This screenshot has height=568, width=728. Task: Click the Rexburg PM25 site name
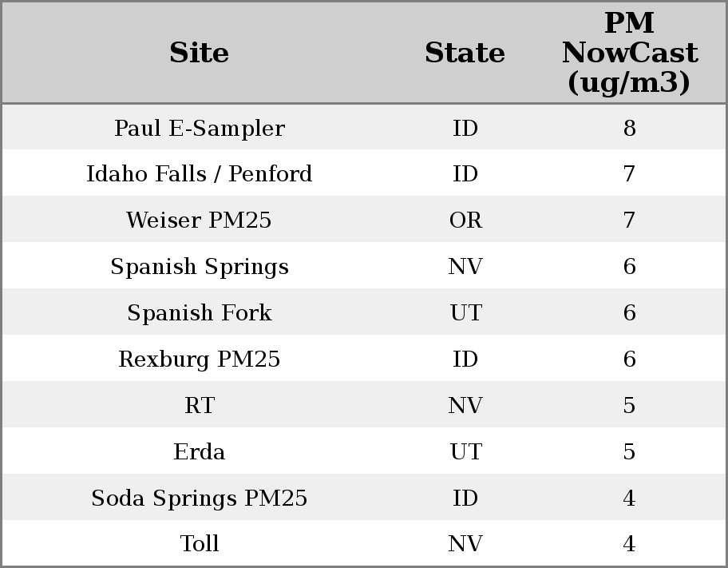(200, 359)
